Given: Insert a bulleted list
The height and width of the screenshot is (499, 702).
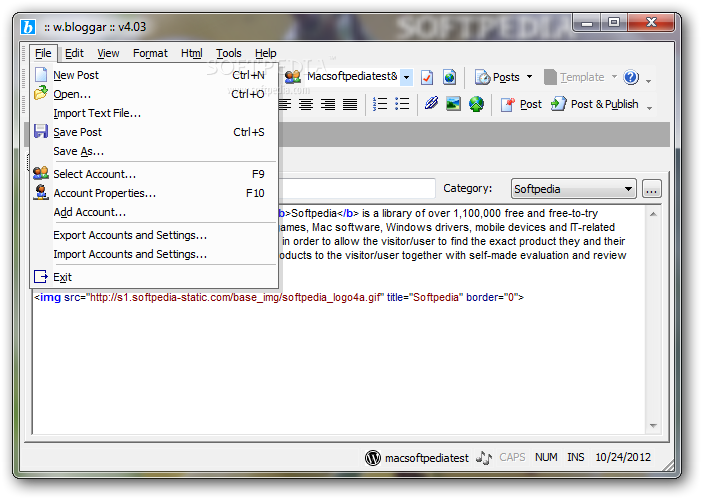Looking at the screenshot, I should [402, 104].
